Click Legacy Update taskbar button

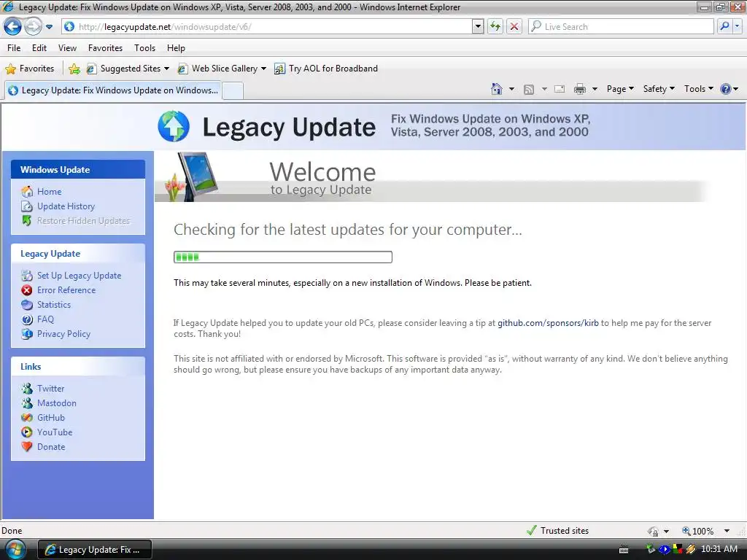pyautogui.click(x=94, y=550)
